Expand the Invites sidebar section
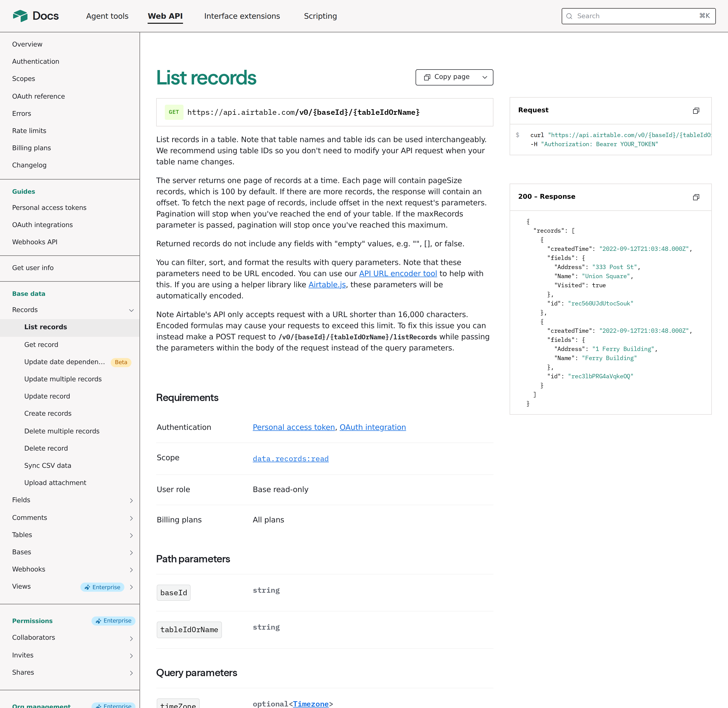The height and width of the screenshot is (708, 728). (131, 656)
